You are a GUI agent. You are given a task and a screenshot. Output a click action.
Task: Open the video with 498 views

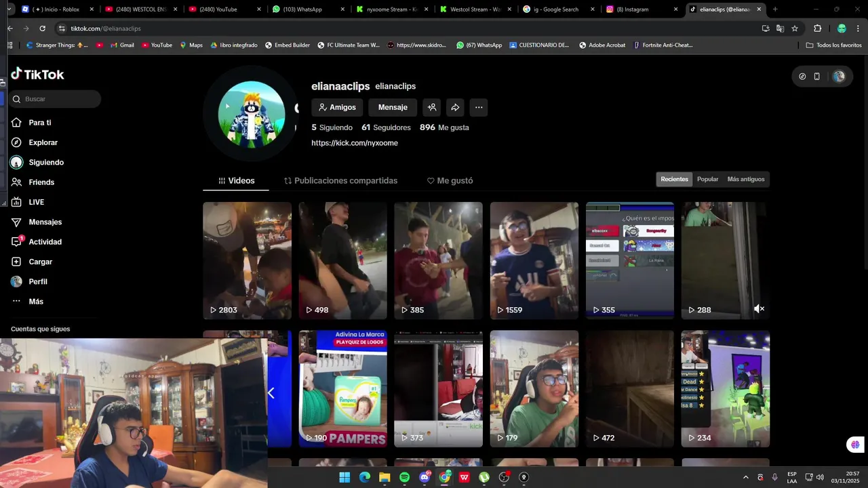(x=342, y=260)
